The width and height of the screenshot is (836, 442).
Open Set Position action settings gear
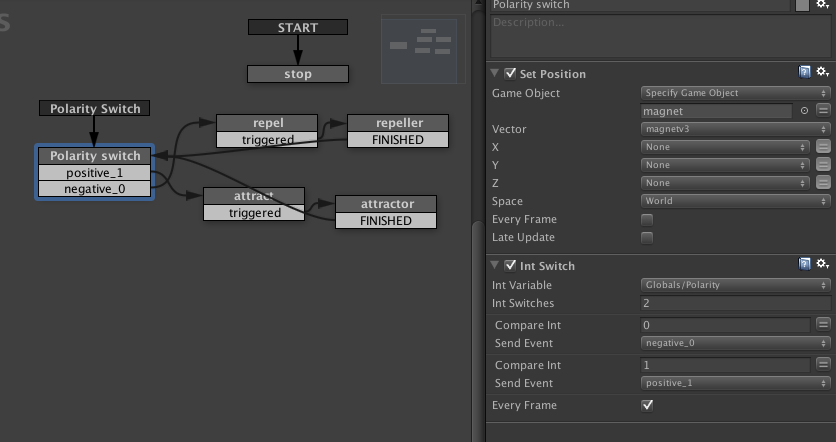[823, 71]
